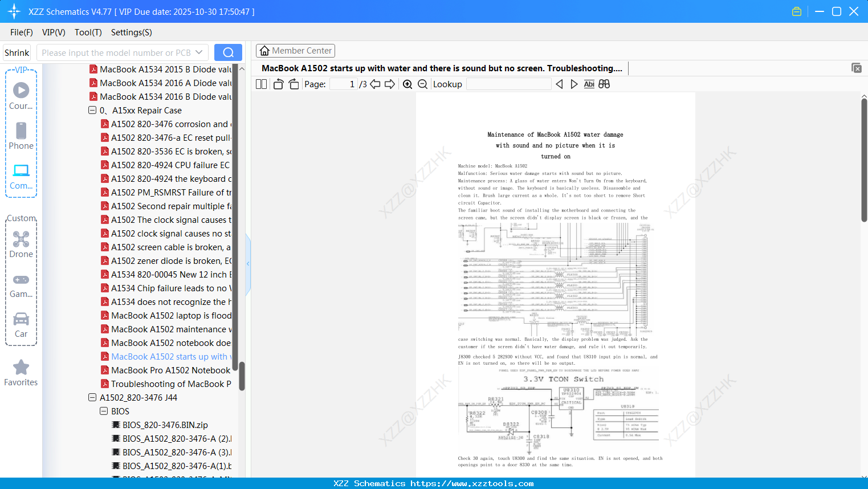Open A1502 screen cable is broken case

click(x=165, y=247)
